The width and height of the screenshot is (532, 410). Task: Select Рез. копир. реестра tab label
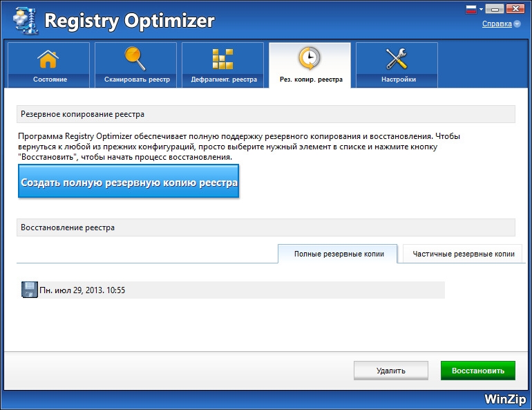[x=311, y=80]
